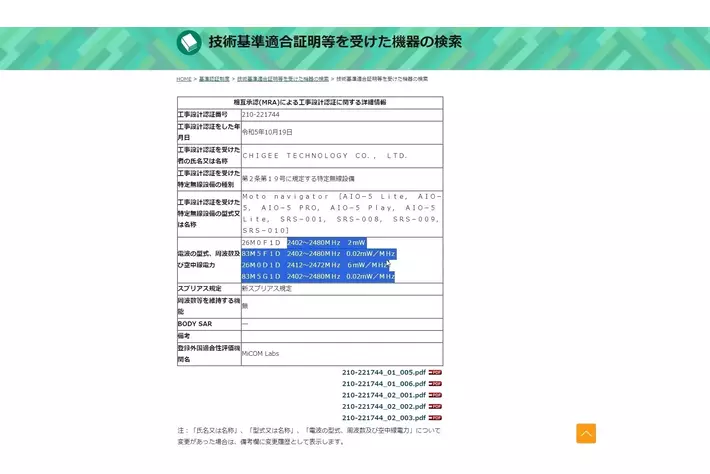Open the 技術基準適合証明等を受けた機器の検索 breadcrumb link
The height and width of the screenshot is (474, 710).
click(282, 79)
